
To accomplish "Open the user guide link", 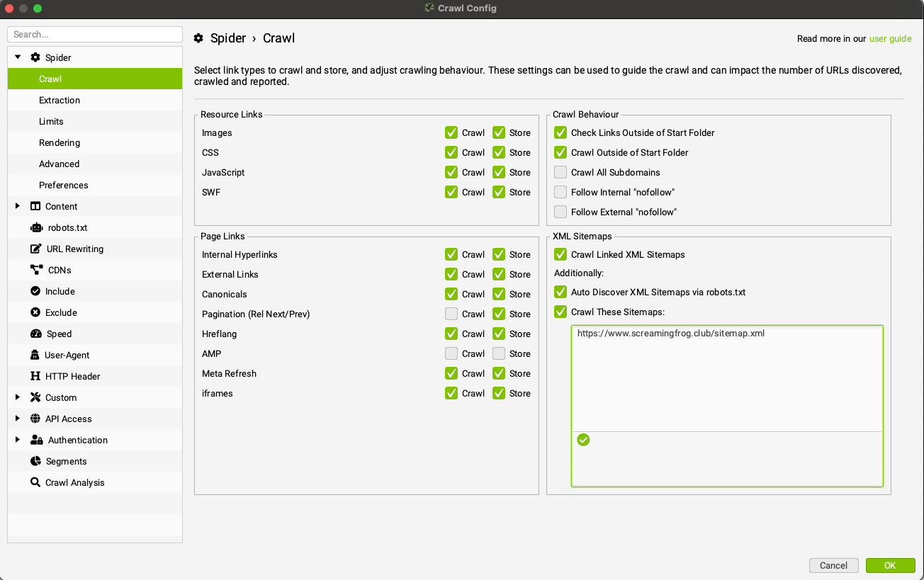I will [x=890, y=38].
